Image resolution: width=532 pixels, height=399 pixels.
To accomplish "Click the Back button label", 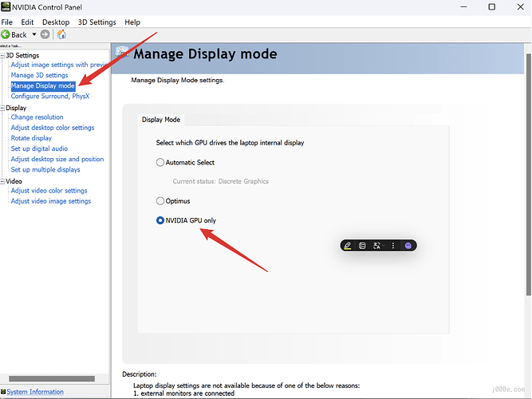I will (18, 34).
